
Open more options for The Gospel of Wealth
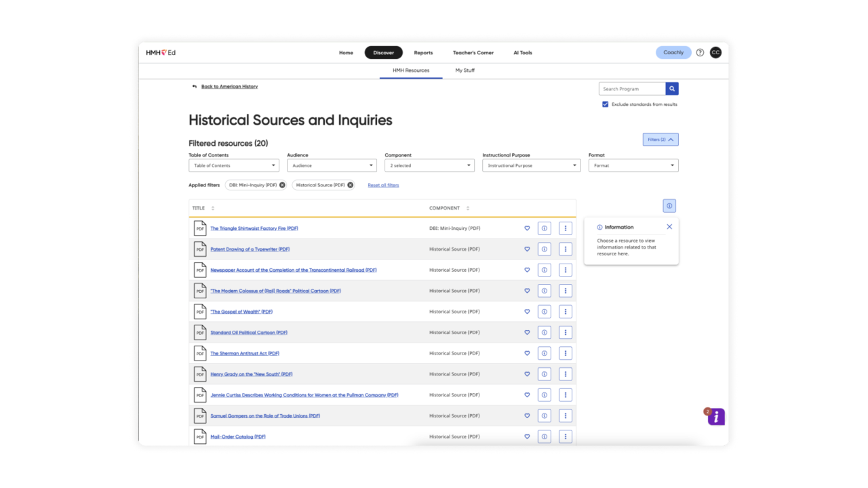[x=566, y=312]
